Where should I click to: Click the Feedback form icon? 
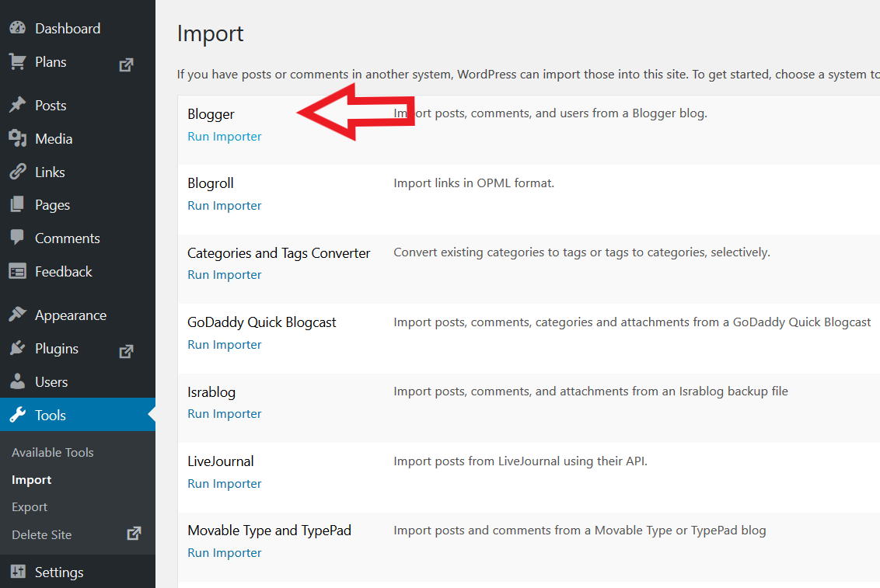tap(17, 271)
